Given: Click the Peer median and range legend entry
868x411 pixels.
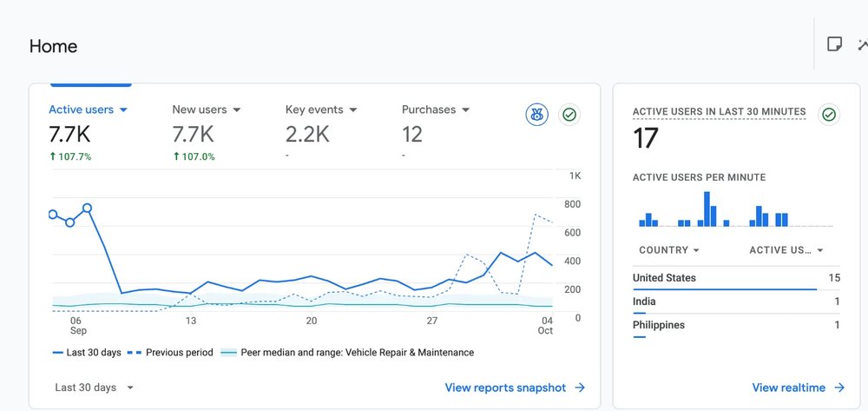Looking at the screenshot, I should pyautogui.click(x=347, y=353).
